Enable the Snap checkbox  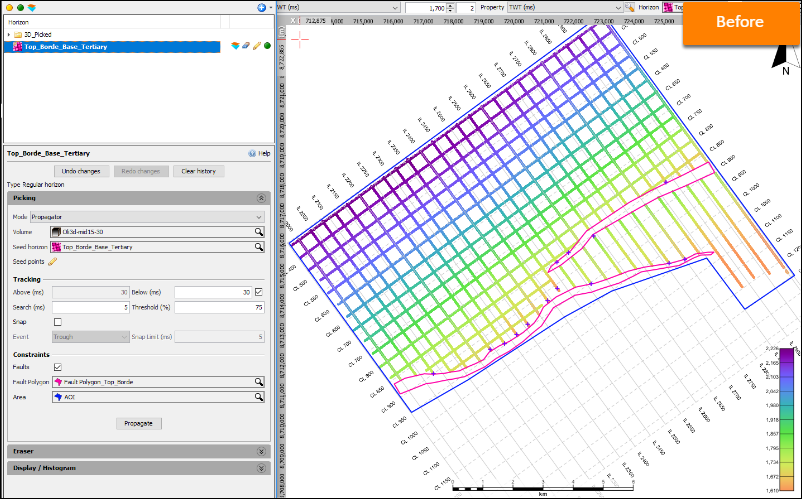(x=58, y=322)
